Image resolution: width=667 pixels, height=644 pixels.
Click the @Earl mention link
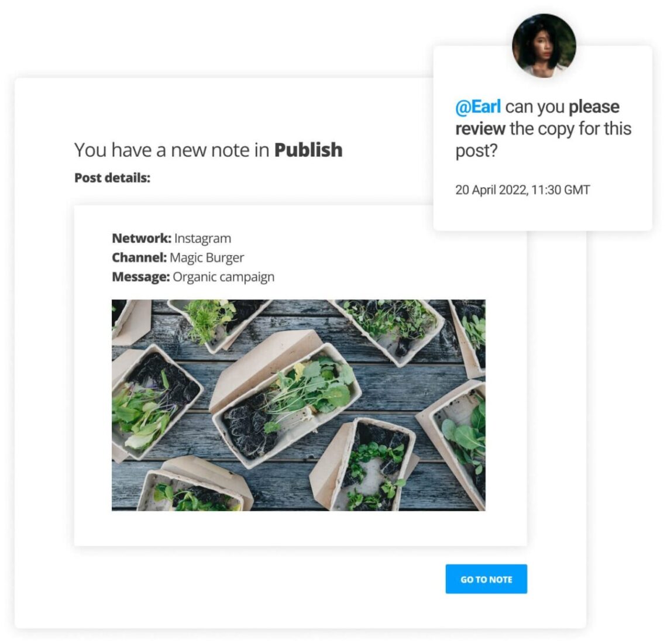click(x=477, y=106)
